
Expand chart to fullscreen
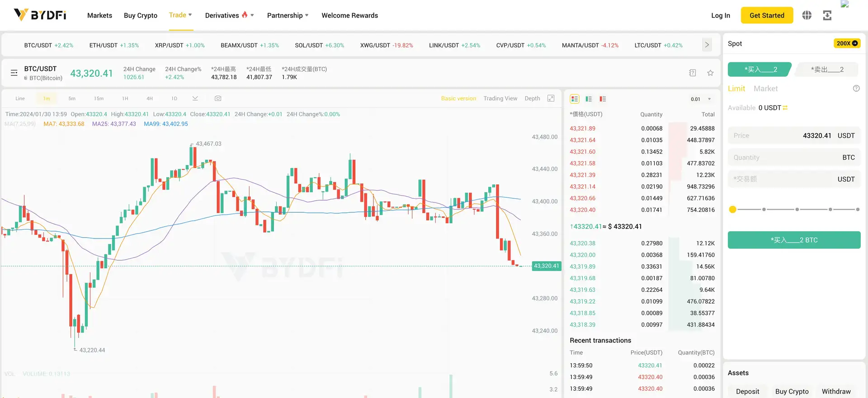[551, 98]
